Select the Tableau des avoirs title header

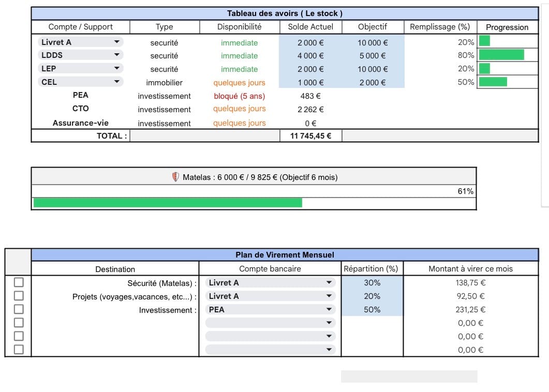[285, 13]
